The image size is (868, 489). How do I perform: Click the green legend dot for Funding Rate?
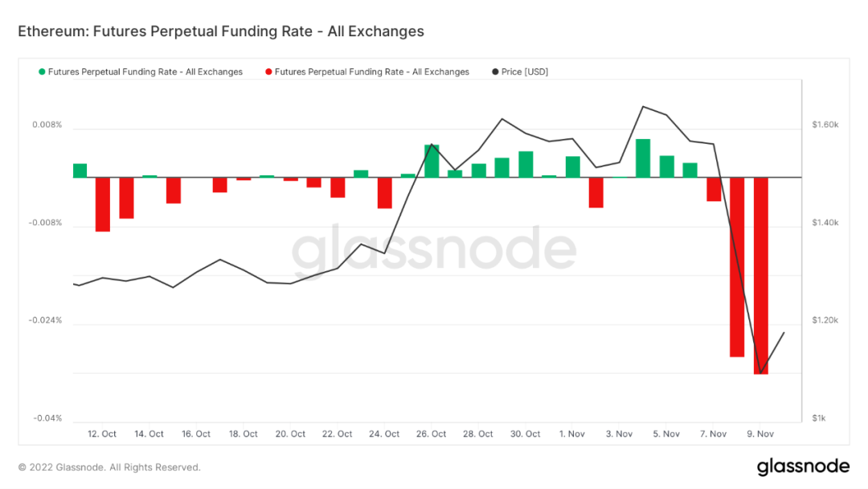coord(42,72)
